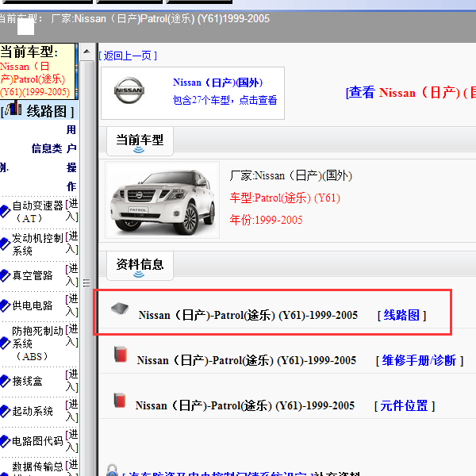This screenshot has height=476, width=476.
Task: Click 自动变速器（AT） in sidebar list
Action: [37, 212]
